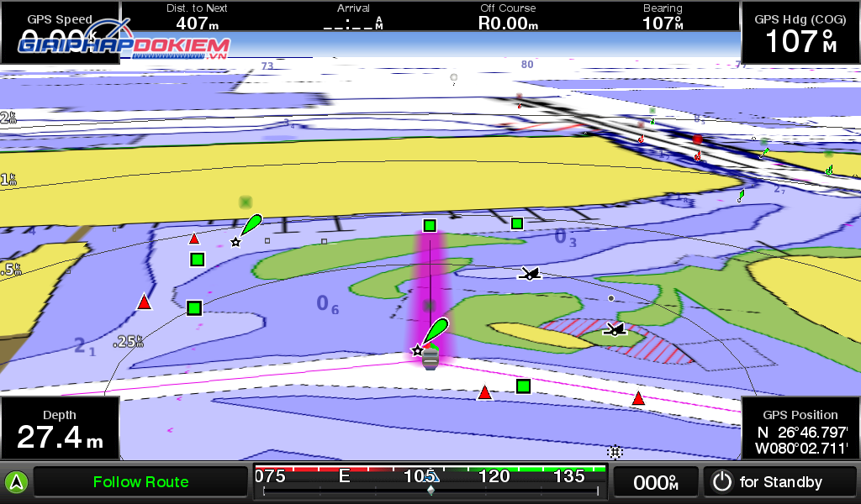
Task: Select the GPS Hdg (COG) data field
Action: coord(800,33)
